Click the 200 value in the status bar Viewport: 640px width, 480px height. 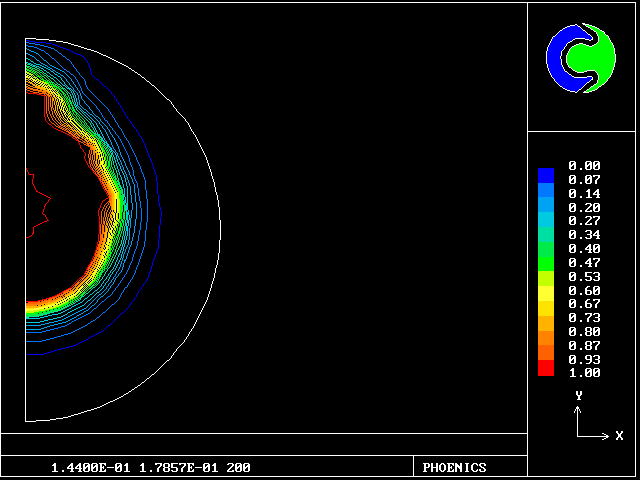point(238,468)
